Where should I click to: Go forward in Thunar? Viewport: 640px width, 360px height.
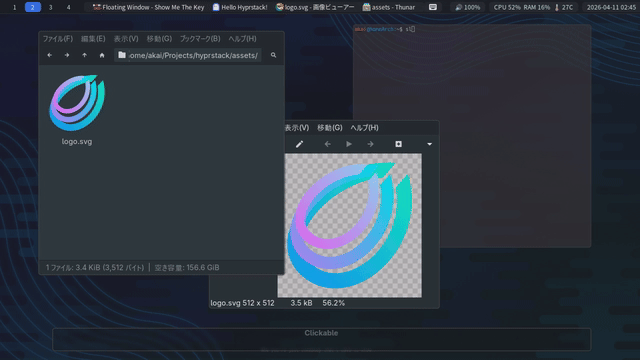click(67, 55)
